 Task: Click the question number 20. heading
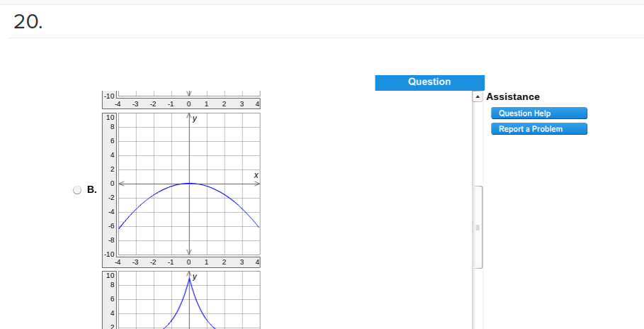[x=28, y=21]
